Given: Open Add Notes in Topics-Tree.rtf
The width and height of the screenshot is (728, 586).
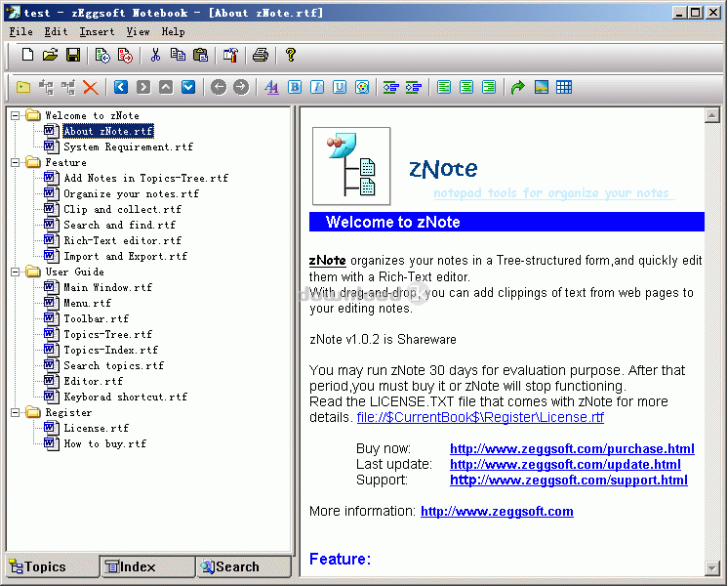Looking at the screenshot, I should (145, 178).
